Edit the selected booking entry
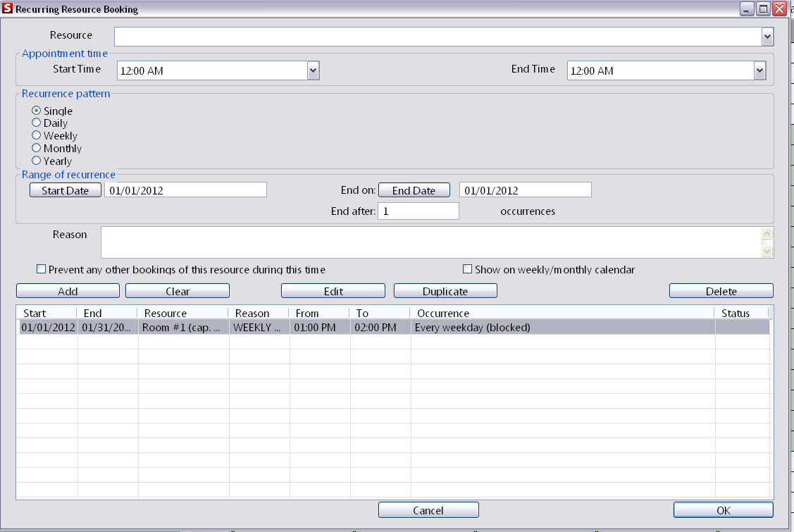Image resolution: width=794 pixels, height=532 pixels. (333, 290)
